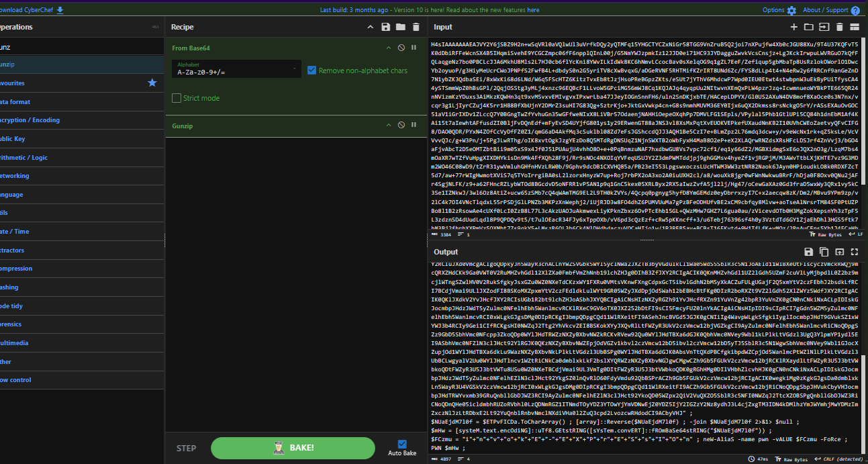Screen dimensions: 868x464
Task: Toggle the Auto Bake checkbox
Action: pos(402,444)
